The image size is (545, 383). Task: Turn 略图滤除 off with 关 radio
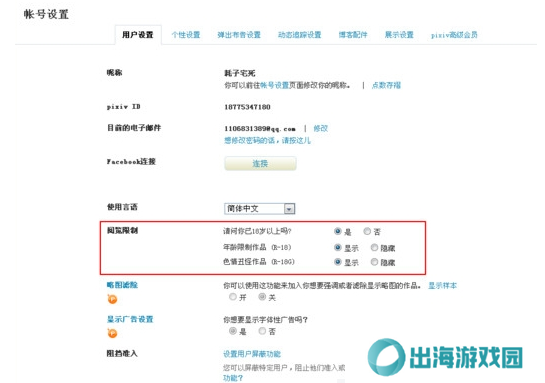[262, 297]
